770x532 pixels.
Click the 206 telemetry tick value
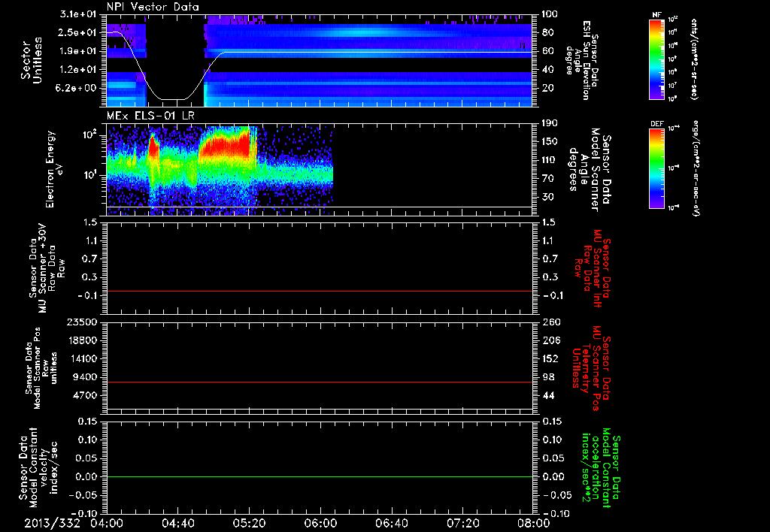[x=550, y=340]
